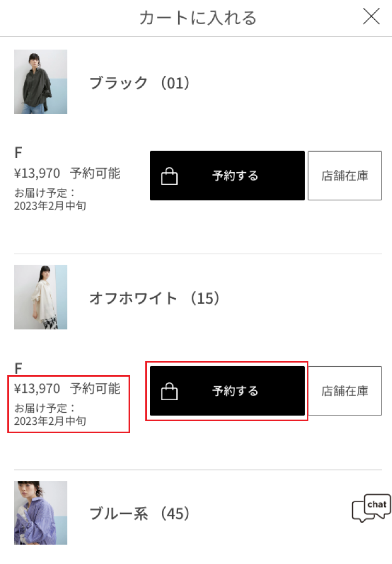
Task: Check 店舗在庫 for the black color
Action: (344, 176)
